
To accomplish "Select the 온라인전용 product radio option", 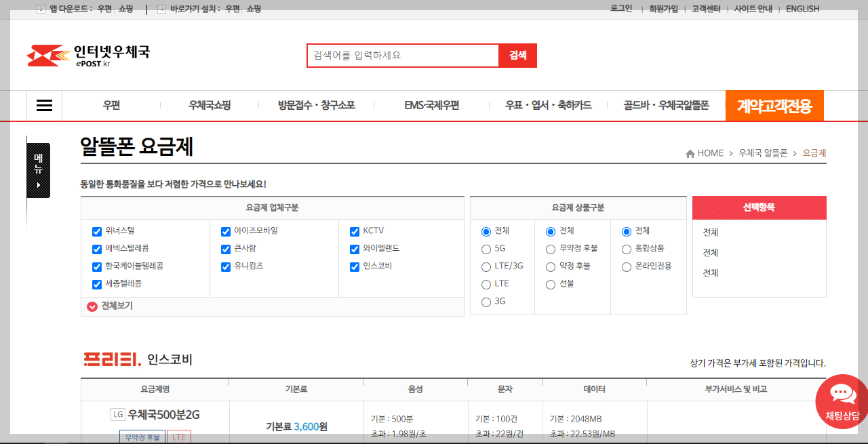I will [x=626, y=266].
